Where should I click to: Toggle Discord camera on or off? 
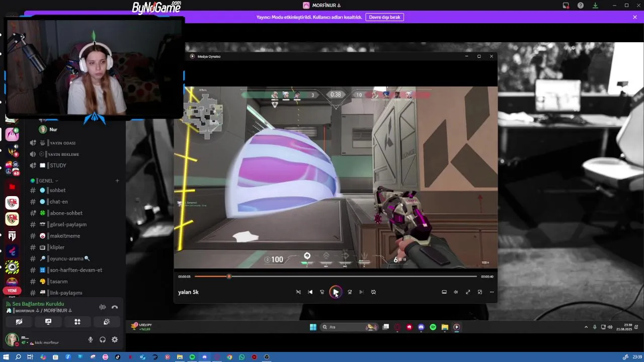[19, 322]
